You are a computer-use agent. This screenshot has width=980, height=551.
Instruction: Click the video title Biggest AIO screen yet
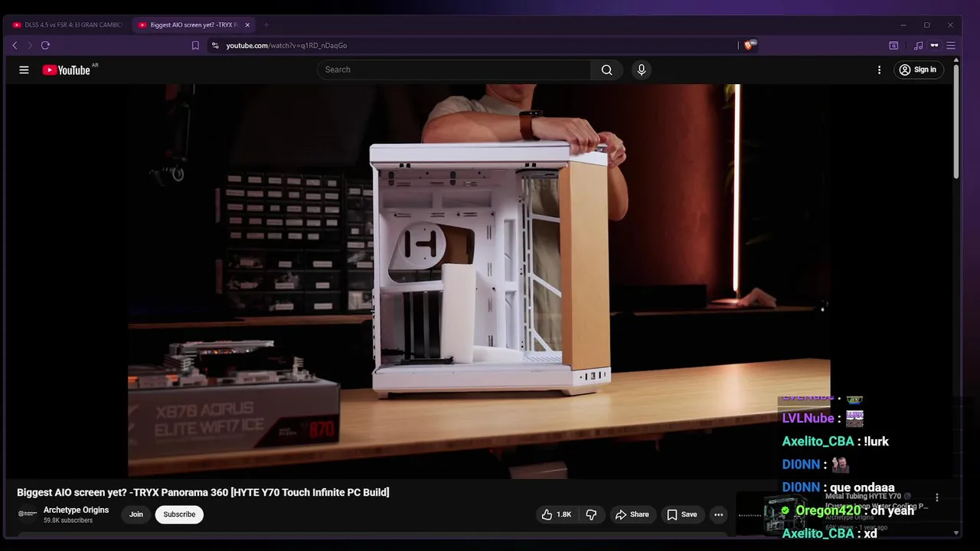[203, 492]
